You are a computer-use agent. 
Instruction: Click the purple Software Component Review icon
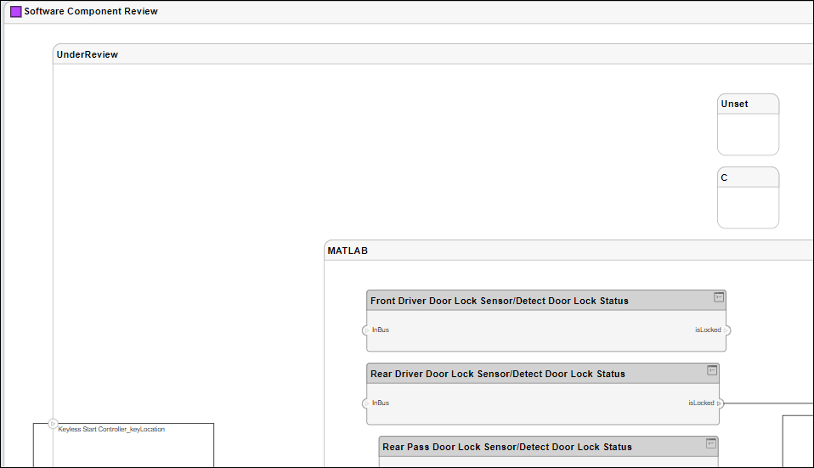[x=16, y=11]
